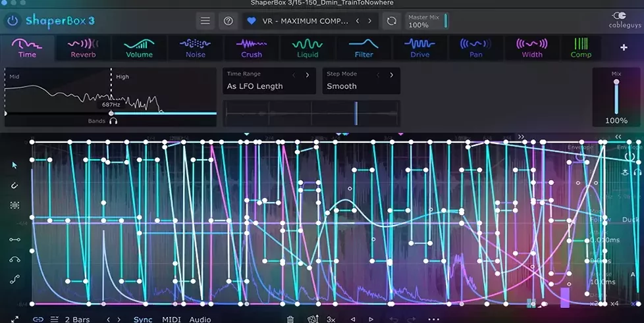Select the Reverb shaper tab
The width and height of the screenshot is (644, 323).
coord(83,48)
